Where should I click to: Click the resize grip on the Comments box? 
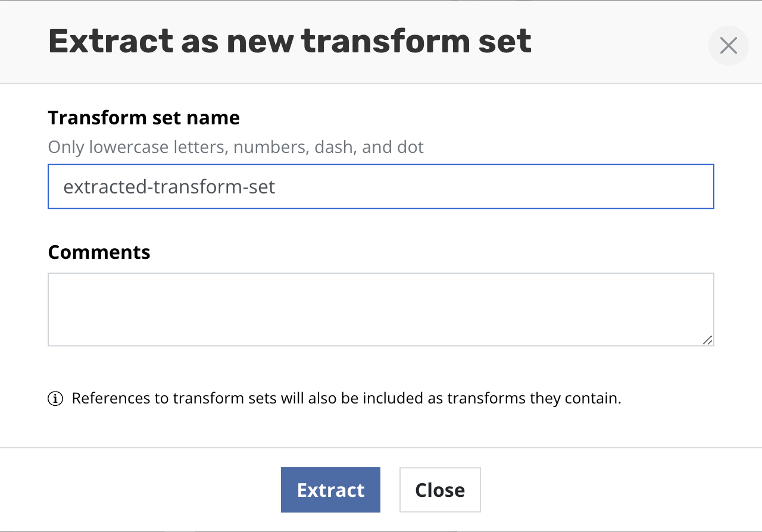point(708,340)
